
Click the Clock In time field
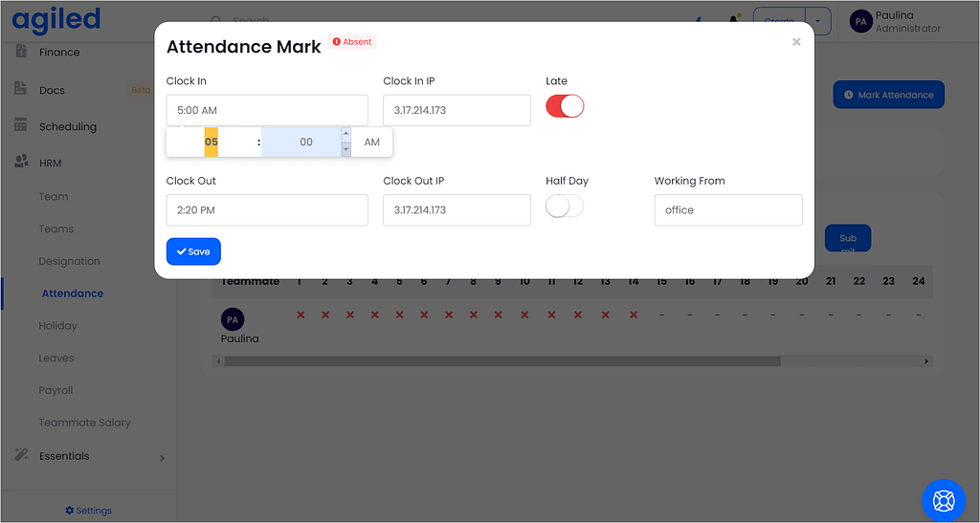267,111
